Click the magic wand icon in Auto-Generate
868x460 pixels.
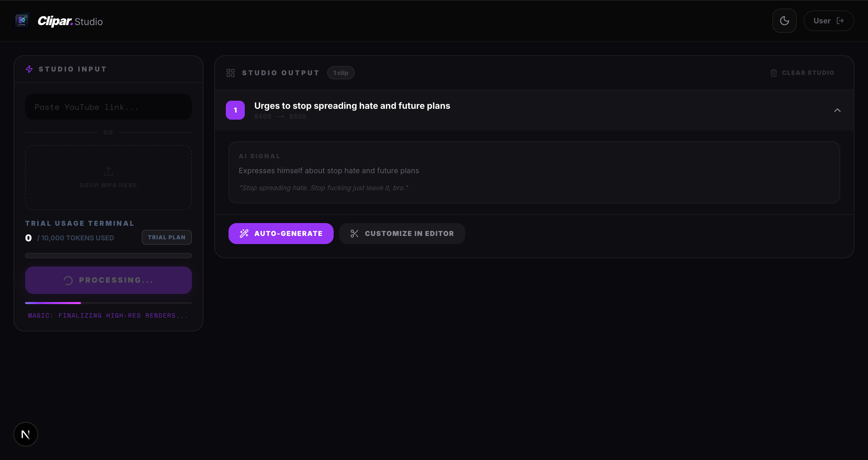pos(244,234)
